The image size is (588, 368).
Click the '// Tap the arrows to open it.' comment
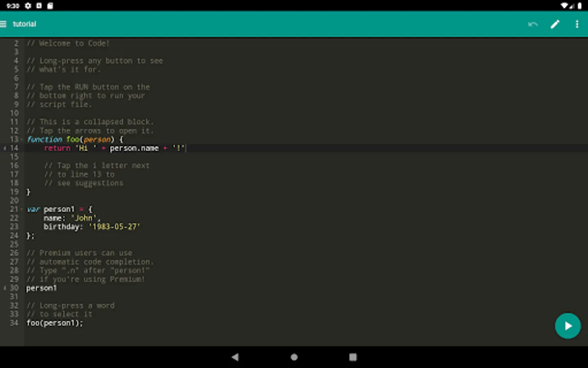click(x=90, y=131)
